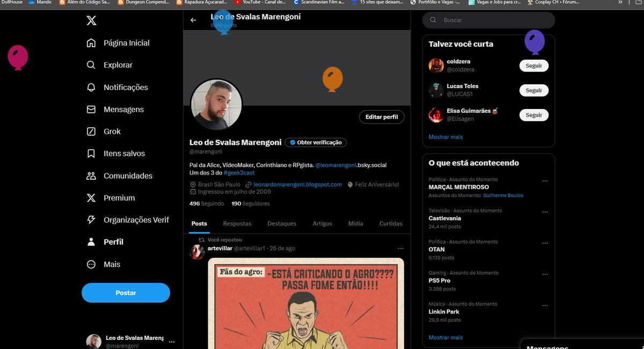Follow Elisa Guimarães with Seguir button

(534, 115)
